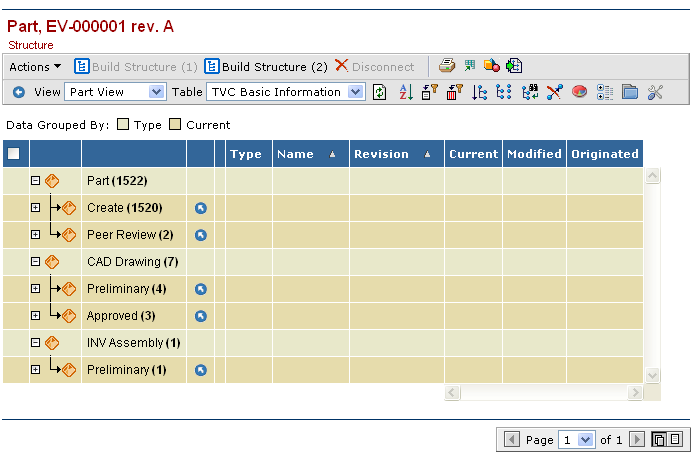Toggle the select-all checkbox in table header
695x459 pixels.
[13, 154]
